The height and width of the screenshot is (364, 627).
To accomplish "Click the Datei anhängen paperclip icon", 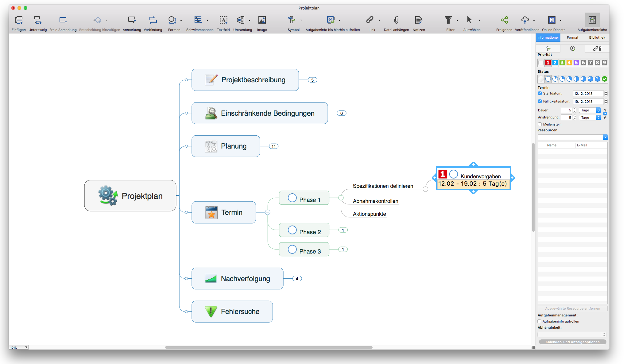I will pyautogui.click(x=396, y=20).
